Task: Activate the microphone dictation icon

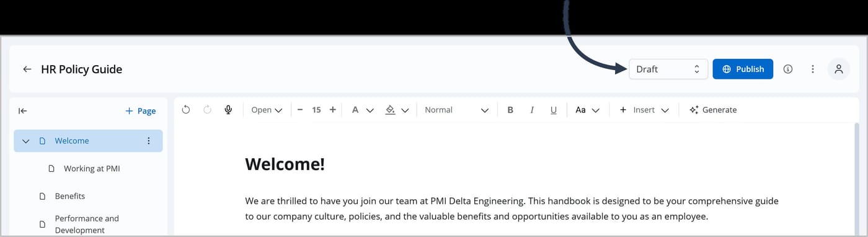Action: tap(228, 110)
